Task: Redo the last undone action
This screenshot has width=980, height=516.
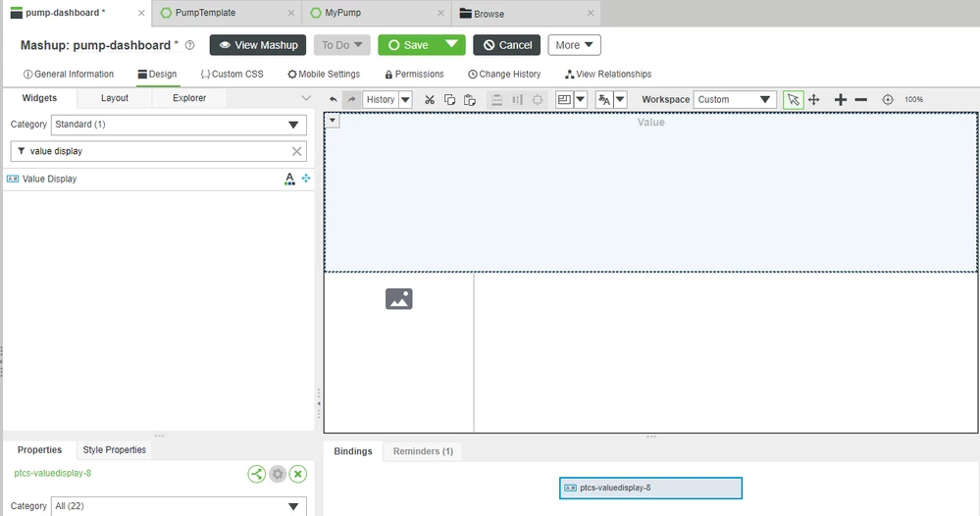Action: click(x=352, y=99)
